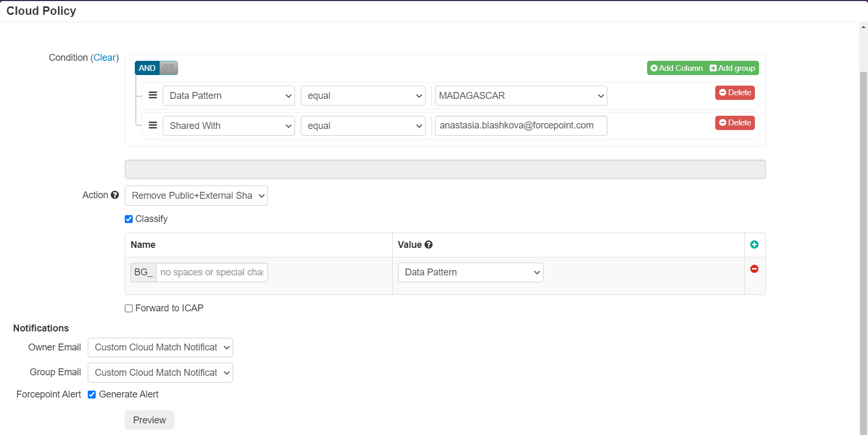The image size is (868, 435).
Task: Delete the Shared With condition row
Action: click(735, 123)
